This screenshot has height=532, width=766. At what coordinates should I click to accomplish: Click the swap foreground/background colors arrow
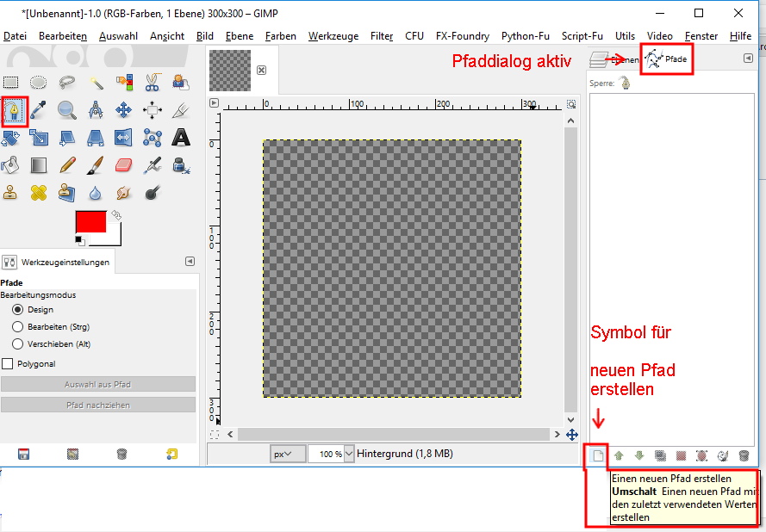(x=115, y=215)
